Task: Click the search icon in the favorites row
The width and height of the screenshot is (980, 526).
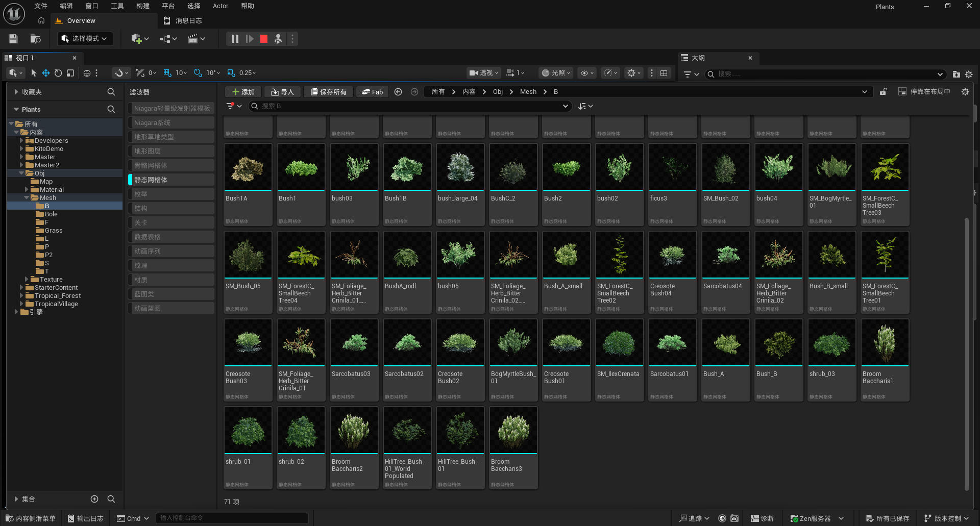Action: tap(111, 92)
